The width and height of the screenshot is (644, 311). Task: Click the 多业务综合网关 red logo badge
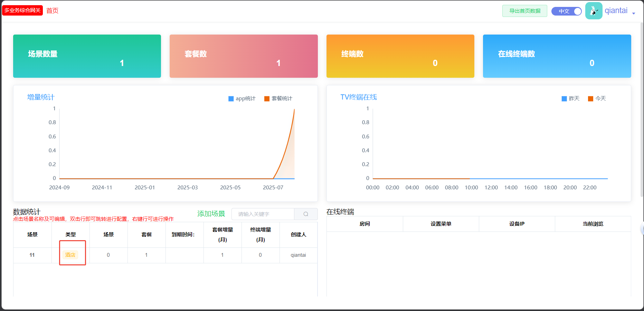[22, 10]
